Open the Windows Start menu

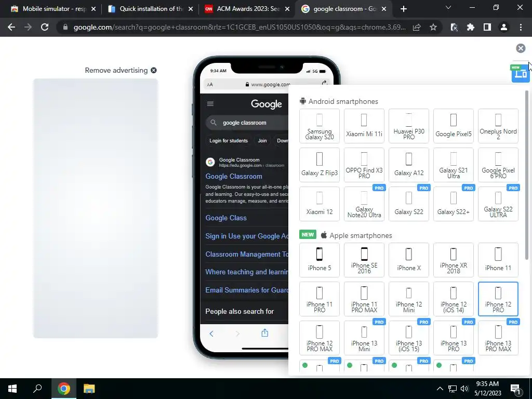12,389
